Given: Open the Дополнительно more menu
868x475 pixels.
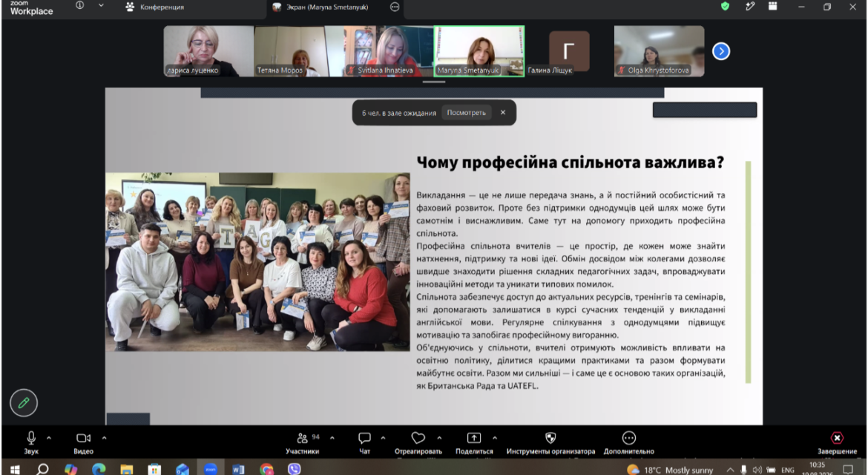Looking at the screenshot, I should (629, 442).
